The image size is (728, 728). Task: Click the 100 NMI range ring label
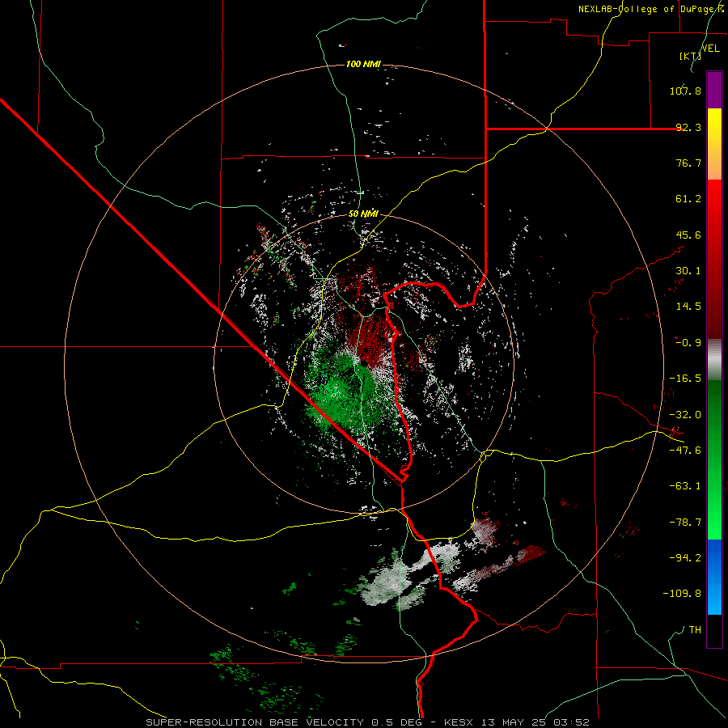pyautogui.click(x=363, y=64)
